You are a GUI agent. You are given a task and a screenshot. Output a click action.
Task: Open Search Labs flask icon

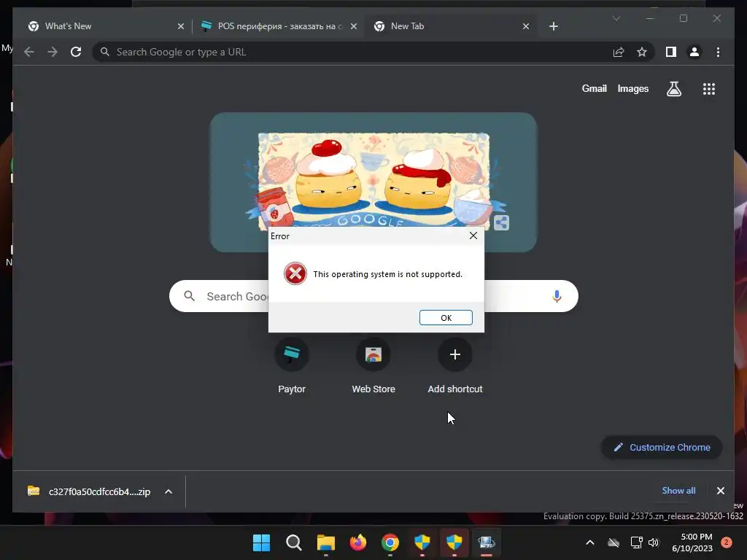(673, 88)
